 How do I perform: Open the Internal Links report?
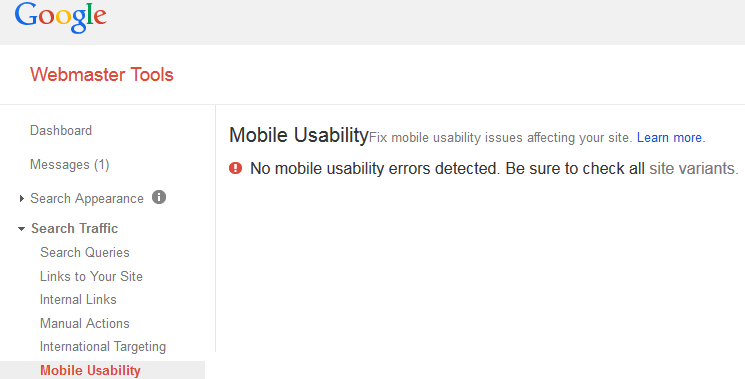click(78, 300)
